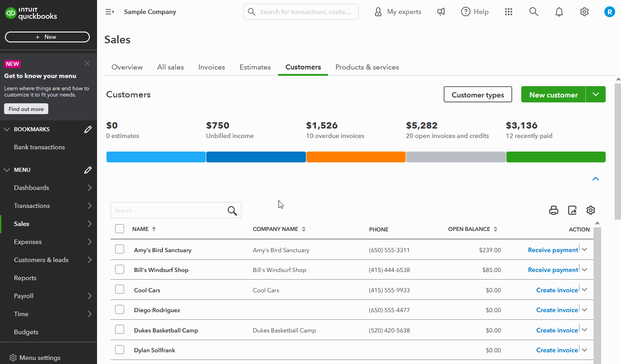This screenshot has width=621, height=364.
Task: Open table settings gear above Action column
Action: coord(591,210)
